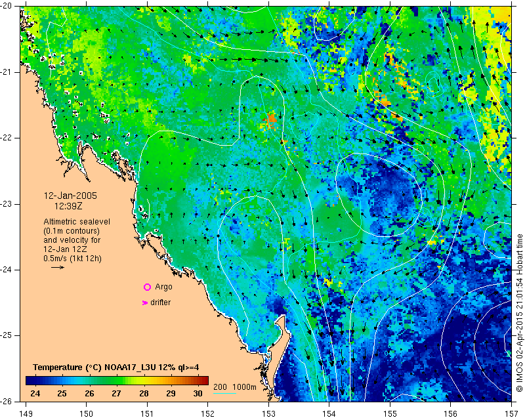Click the latitude axis label '-23'
Screen dimensions: 525x420
click(x=6, y=204)
